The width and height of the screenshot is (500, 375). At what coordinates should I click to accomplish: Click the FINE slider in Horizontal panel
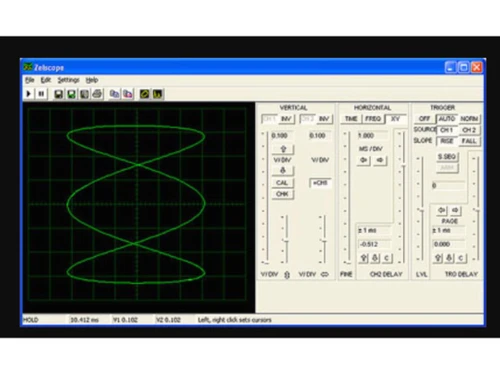[348, 198]
